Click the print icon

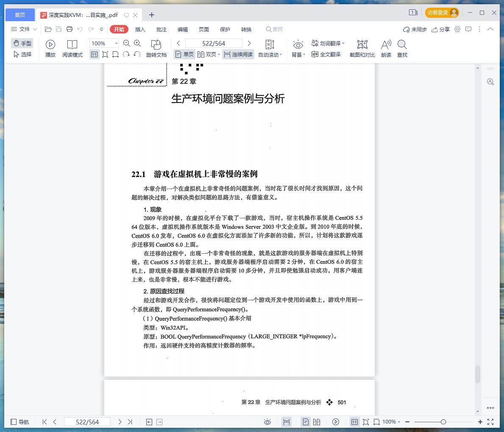pos(70,29)
